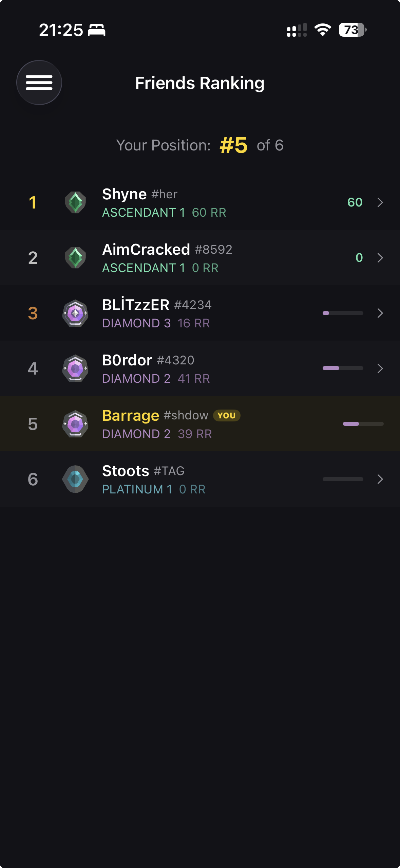Tap BLİTzzER's Diamond 3 rank icon
The width and height of the screenshot is (400, 868).
pyautogui.click(x=75, y=313)
